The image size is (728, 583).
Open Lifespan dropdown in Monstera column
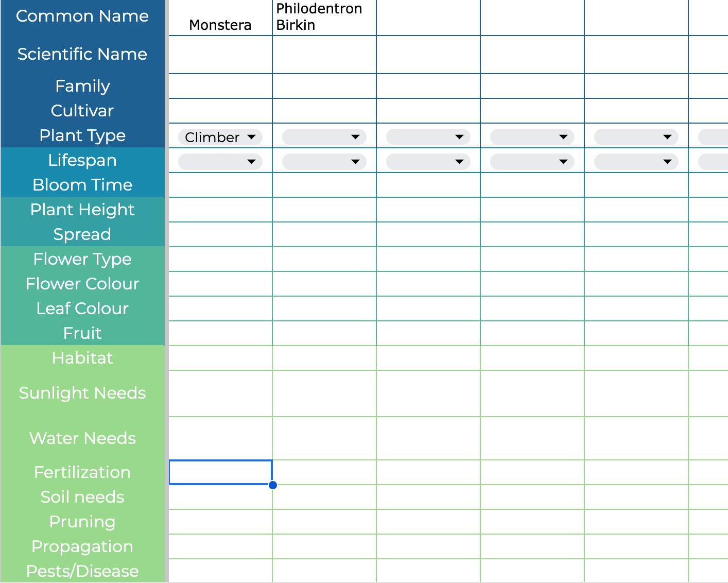point(220,162)
